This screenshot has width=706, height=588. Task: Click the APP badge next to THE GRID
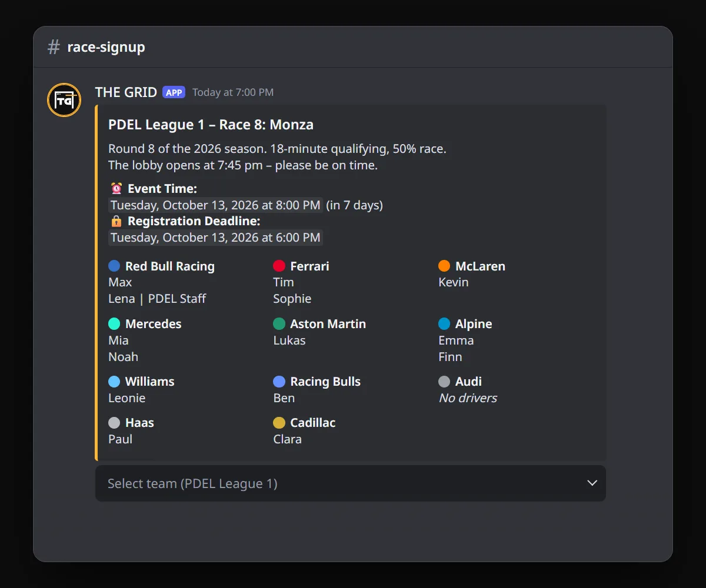174,92
